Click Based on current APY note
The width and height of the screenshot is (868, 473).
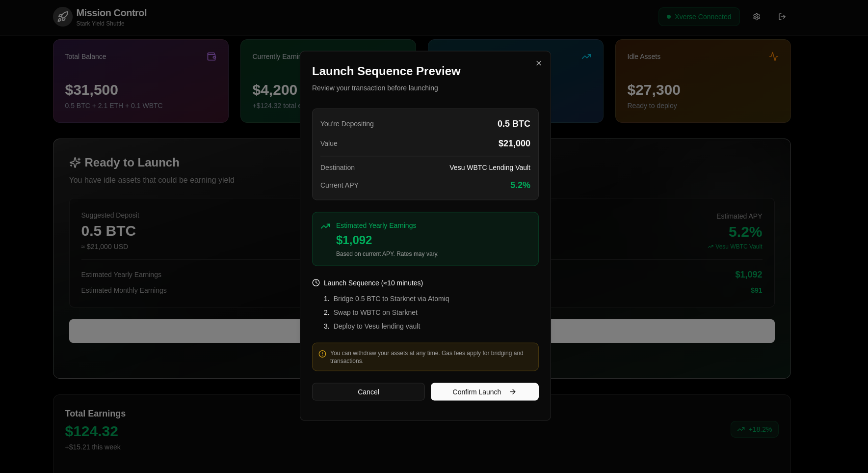(387, 254)
